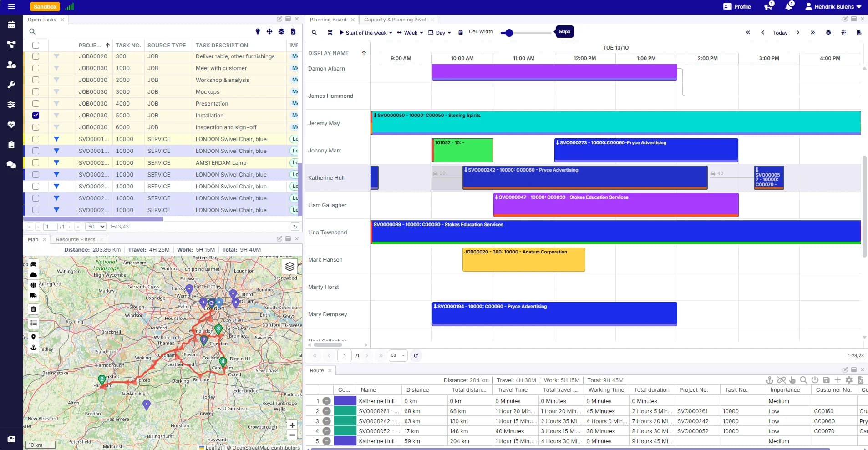Open the Hendrik Bulens user dropdown
Image resolution: width=868 pixels, height=450 pixels.
coord(833,6)
